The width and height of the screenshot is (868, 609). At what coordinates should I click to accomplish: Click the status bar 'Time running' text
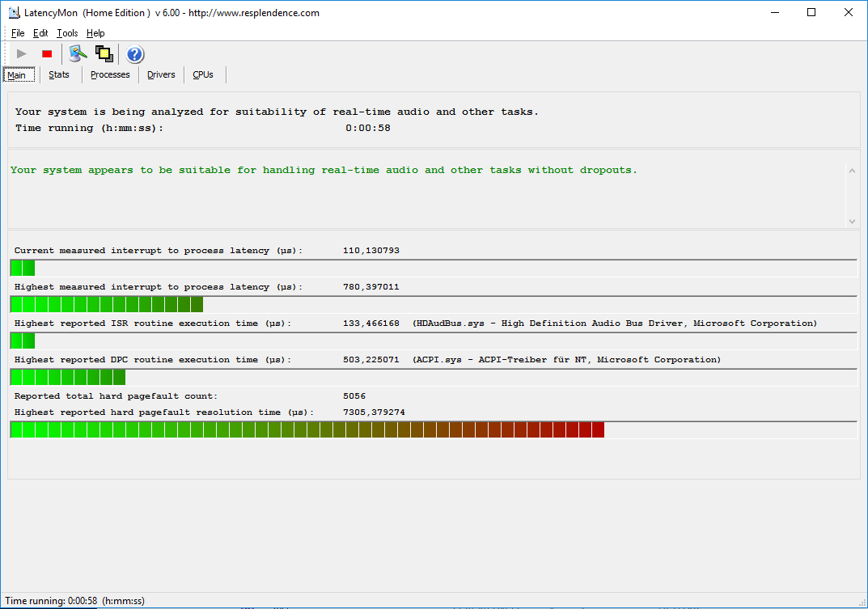pyautogui.click(x=74, y=601)
